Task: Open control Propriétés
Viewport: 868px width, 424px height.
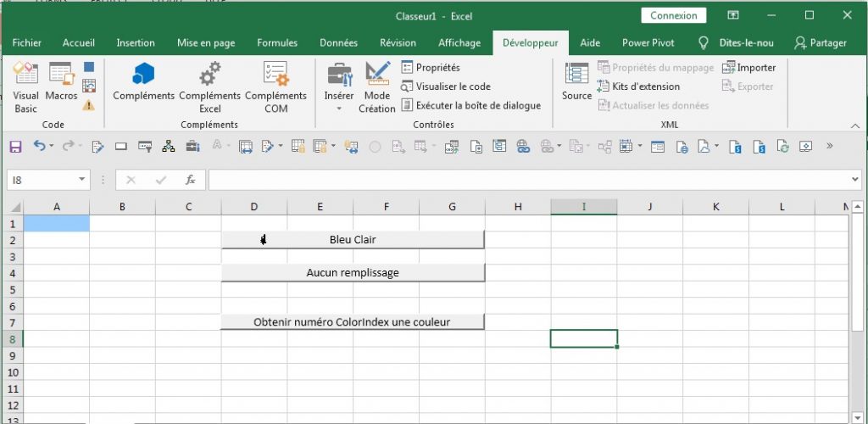Action: [431, 68]
